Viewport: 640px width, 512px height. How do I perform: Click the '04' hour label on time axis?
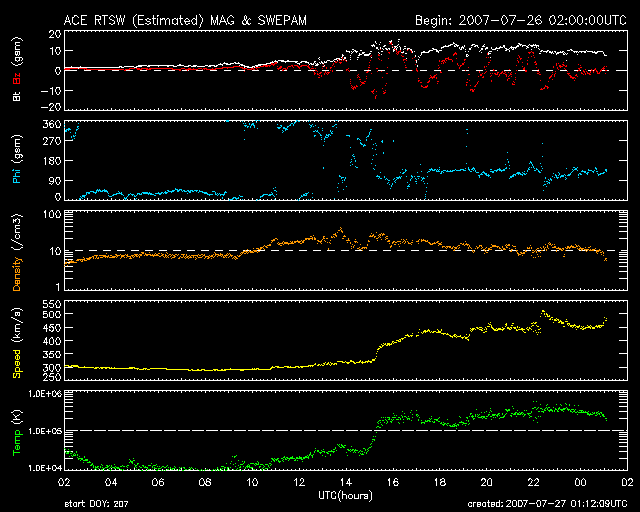pyautogui.click(x=111, y=483)
